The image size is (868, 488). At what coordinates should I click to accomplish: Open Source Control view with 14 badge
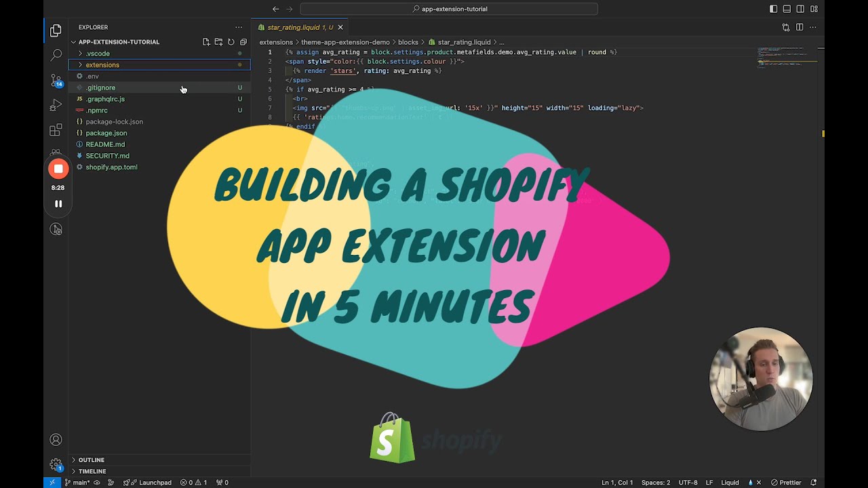click(56, 80)
